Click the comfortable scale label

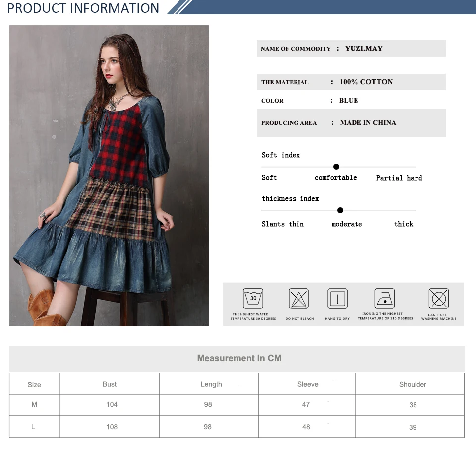(x=336, y=178)
